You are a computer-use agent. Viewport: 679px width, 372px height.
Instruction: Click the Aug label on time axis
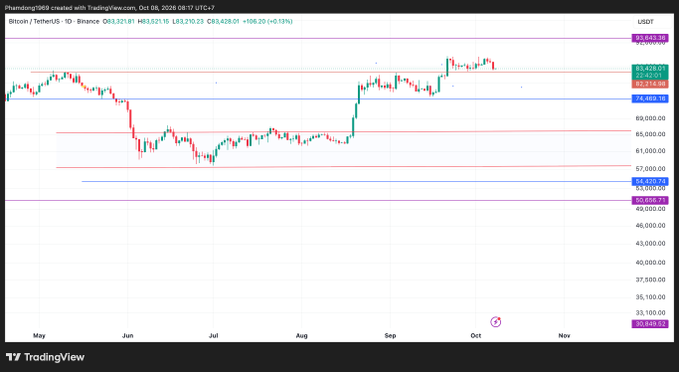click(x=302, y=336)
